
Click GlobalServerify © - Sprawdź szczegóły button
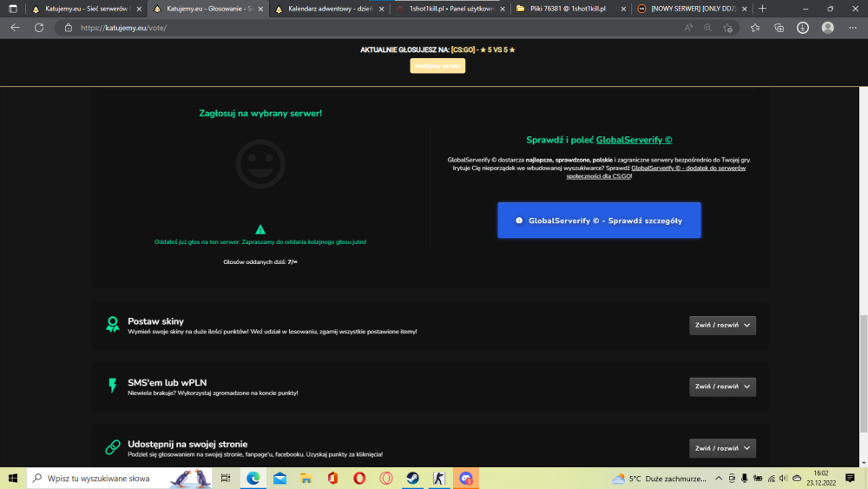(599, 221)
